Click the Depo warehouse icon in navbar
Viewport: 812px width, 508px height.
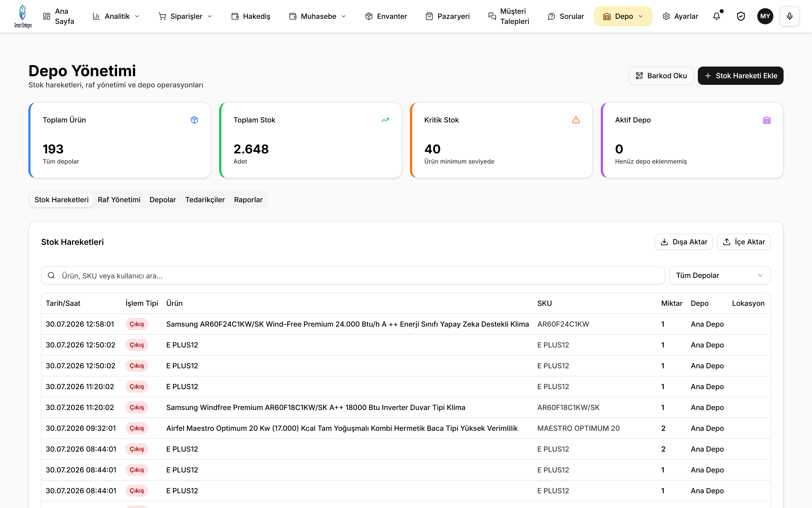pos(607,16)
